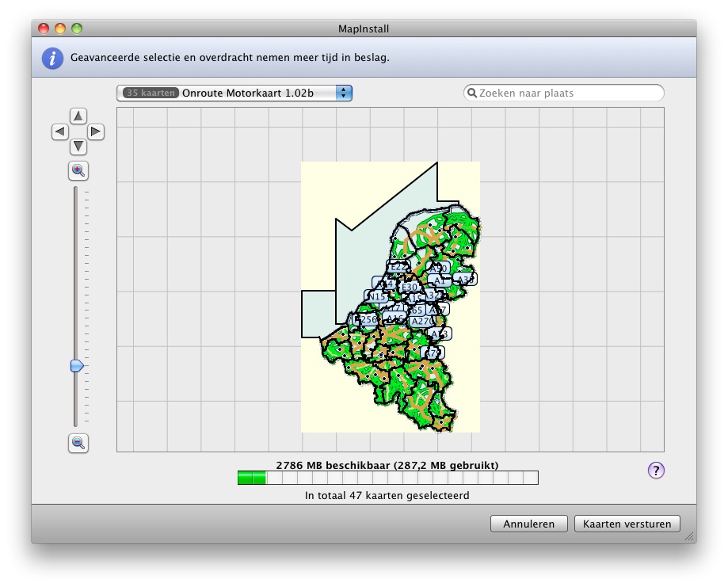The image size is (728, 587).
Task: Click the zoom slider handle
Action: coord(77,366)
